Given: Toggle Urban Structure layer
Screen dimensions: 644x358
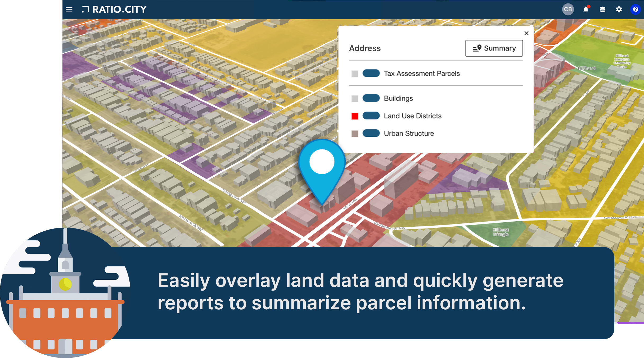Looking at the screenshot, I should point(371,133).
